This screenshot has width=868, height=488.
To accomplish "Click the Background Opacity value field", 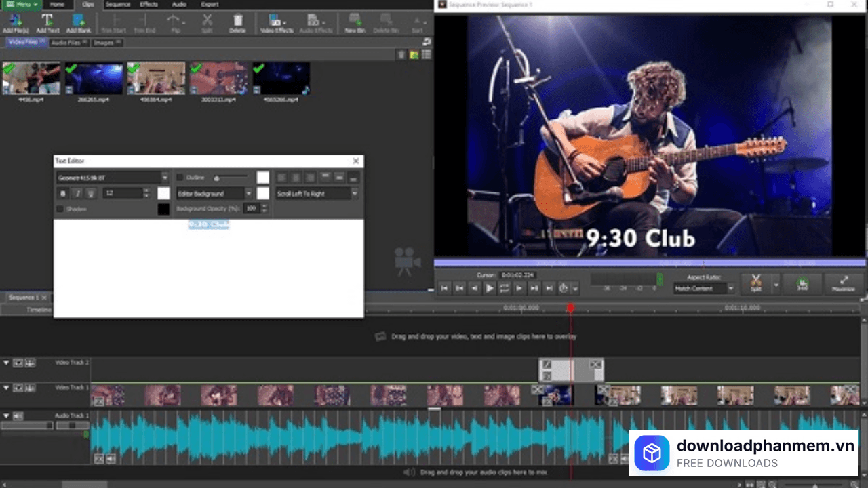I will click(251, 209).
